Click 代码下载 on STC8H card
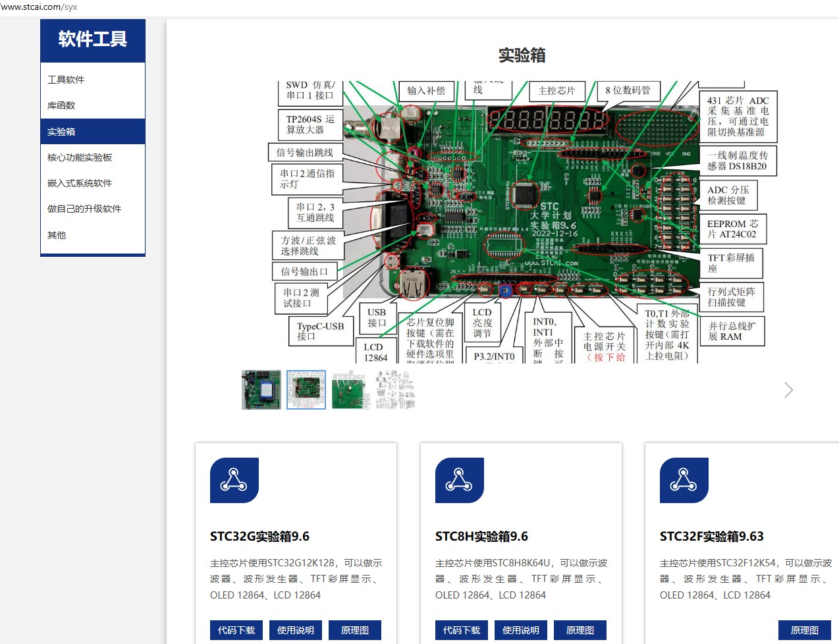 (x=462, y=630)
